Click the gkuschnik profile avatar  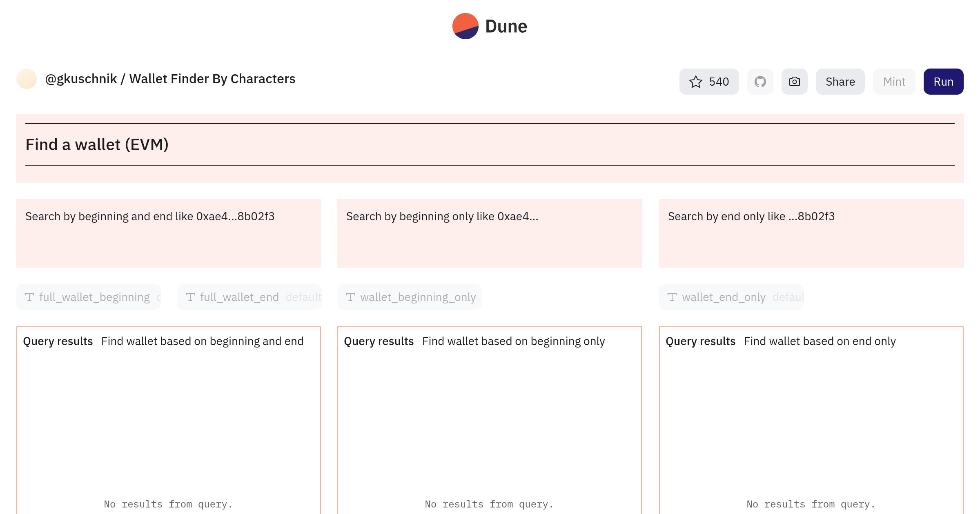[x=27, y=79]
